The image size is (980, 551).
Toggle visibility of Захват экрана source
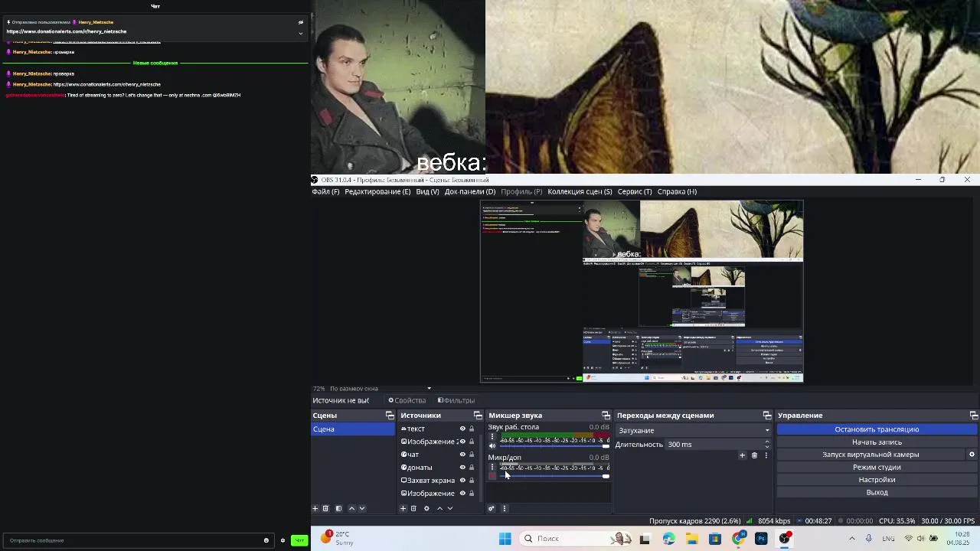pos(462,481)
